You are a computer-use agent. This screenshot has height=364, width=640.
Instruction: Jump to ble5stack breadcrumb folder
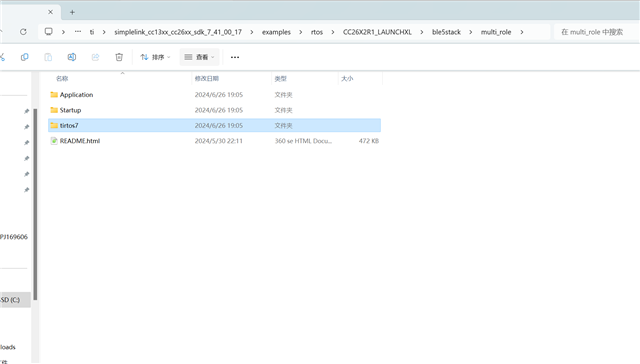point(446,32)
